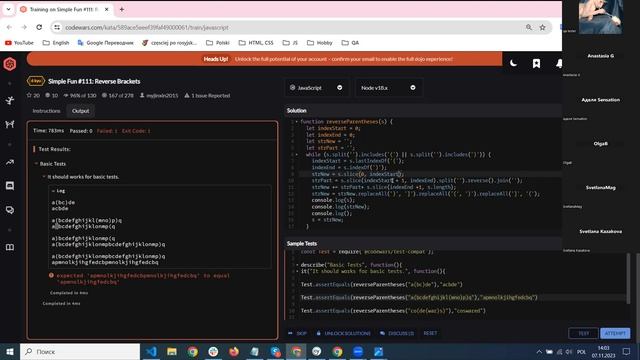Open the Polski bookmarks folder
Image resolution: width=640 pixels, height=360 pixels.
pyautogui.click(x=218, y=42)
